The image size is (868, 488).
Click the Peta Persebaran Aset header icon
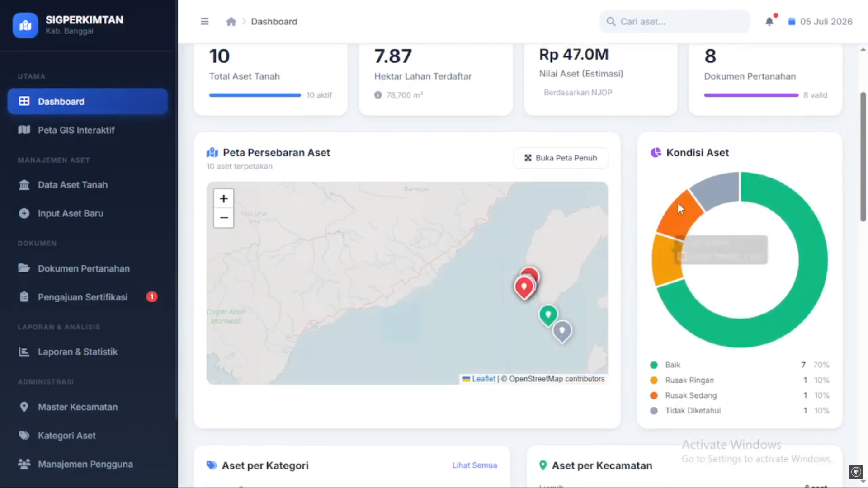pyautogui.click(x=212, y=153)
